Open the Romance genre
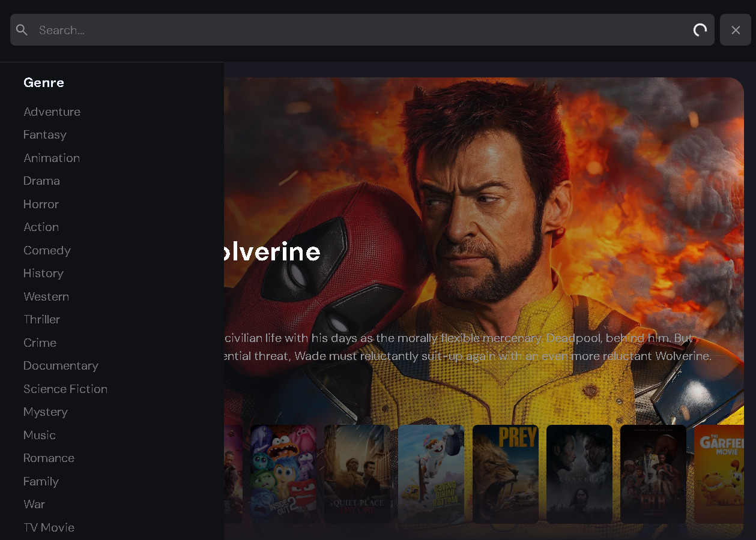756x540 pixels. (x=49, y=458)
